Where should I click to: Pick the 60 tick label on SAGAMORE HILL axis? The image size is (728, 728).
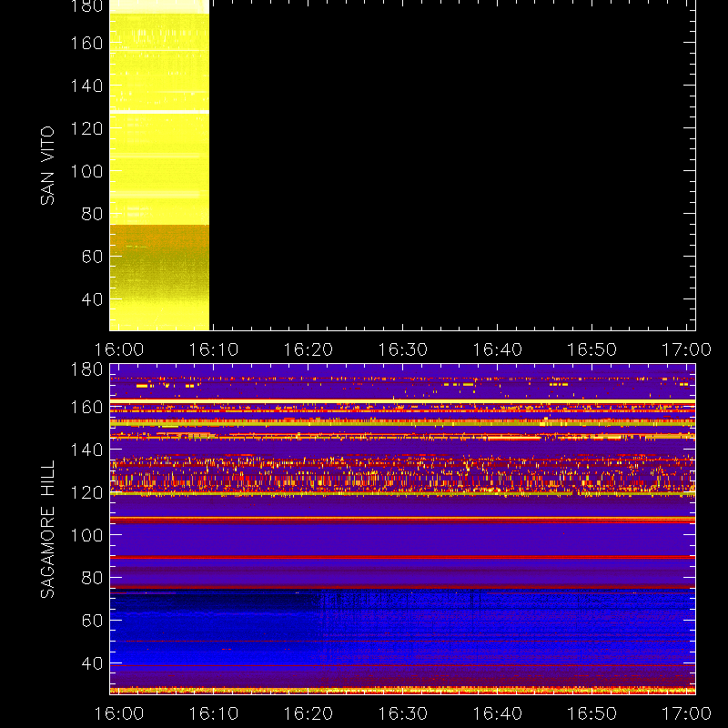click(92, 621)
